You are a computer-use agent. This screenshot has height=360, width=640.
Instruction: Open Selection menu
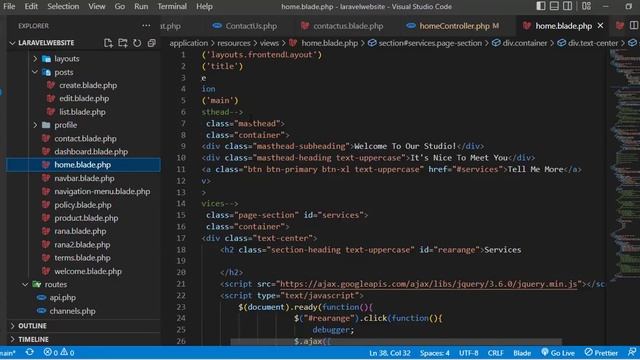[63, 7]
